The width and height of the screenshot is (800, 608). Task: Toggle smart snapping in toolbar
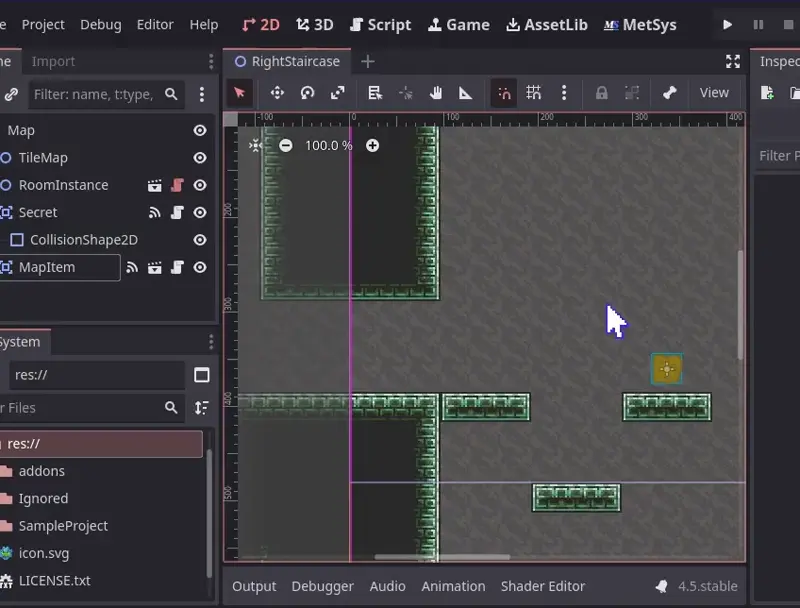click(504, 93)
